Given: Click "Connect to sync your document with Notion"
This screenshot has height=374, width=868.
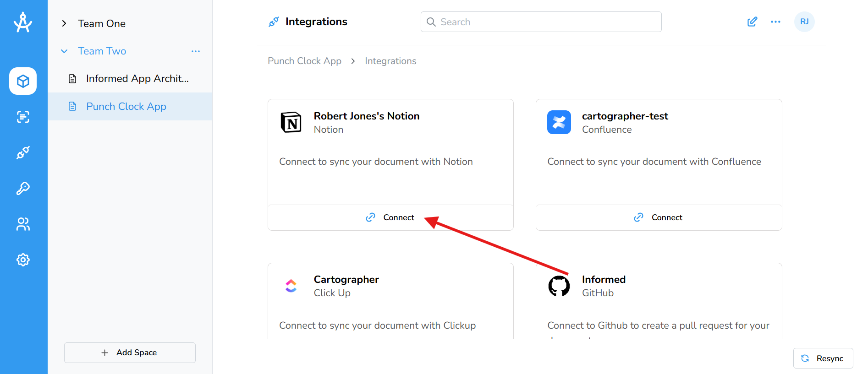Looking at the screenshot, I should 376,162.
